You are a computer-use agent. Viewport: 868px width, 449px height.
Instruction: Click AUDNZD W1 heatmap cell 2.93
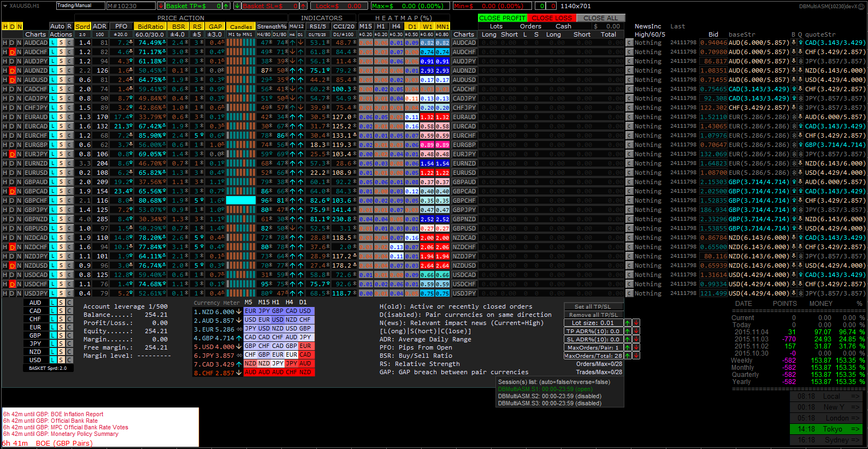pyautogui.click(x=427, y=70)
